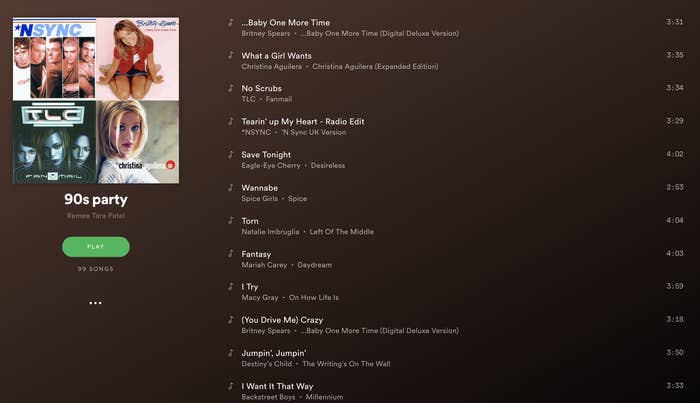Click music note icon beside I Try
700x403 pixels.
[230, 287]
